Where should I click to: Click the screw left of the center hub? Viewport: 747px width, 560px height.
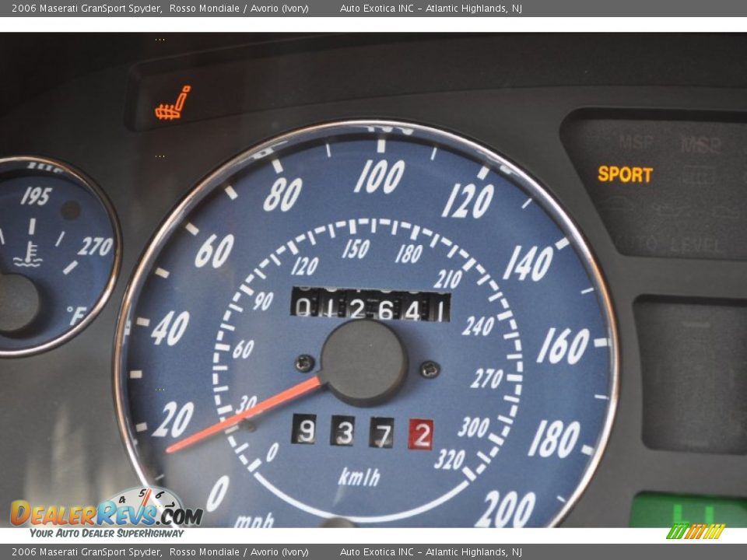305,363
